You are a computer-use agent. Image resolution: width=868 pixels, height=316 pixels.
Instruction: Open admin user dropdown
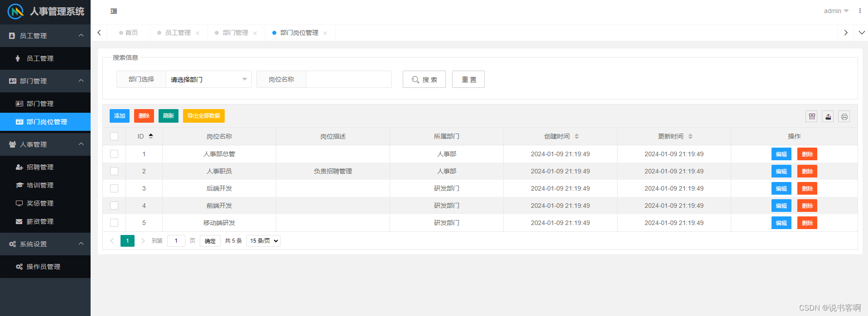click(836, 11)
